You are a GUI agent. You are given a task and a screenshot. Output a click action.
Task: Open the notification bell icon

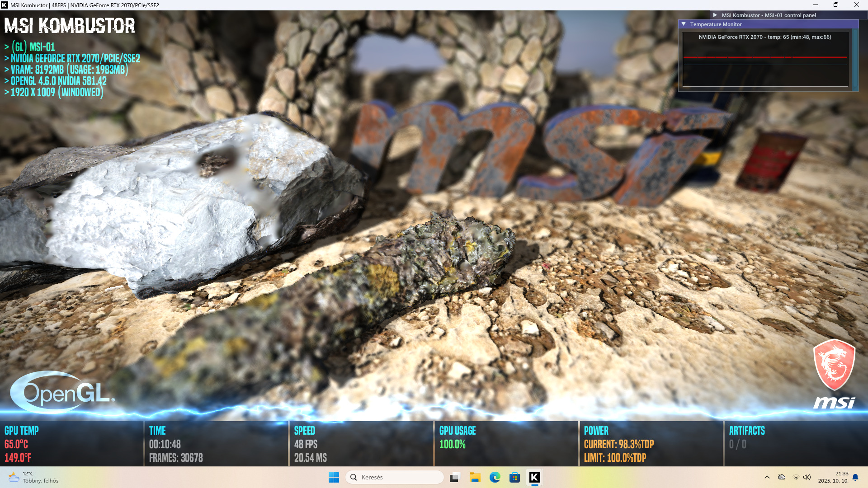[855, 477]
